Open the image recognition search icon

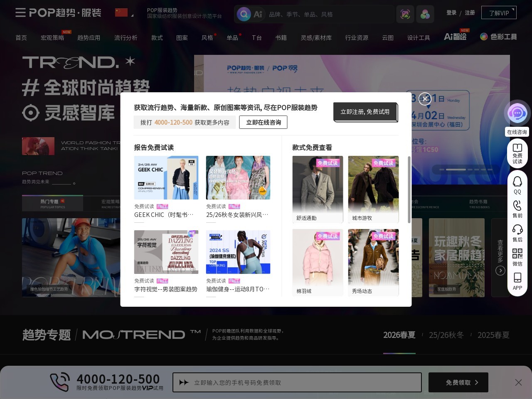pos(405,14)
